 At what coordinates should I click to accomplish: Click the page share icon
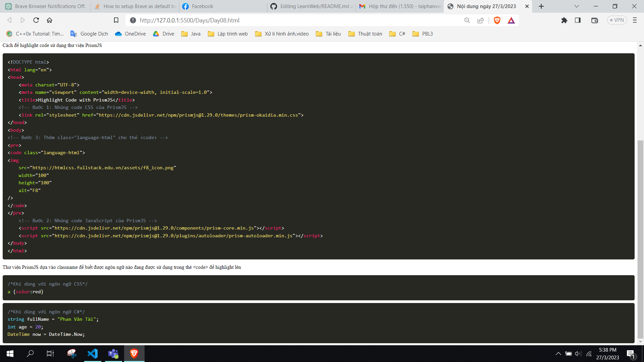coord(481,20)
